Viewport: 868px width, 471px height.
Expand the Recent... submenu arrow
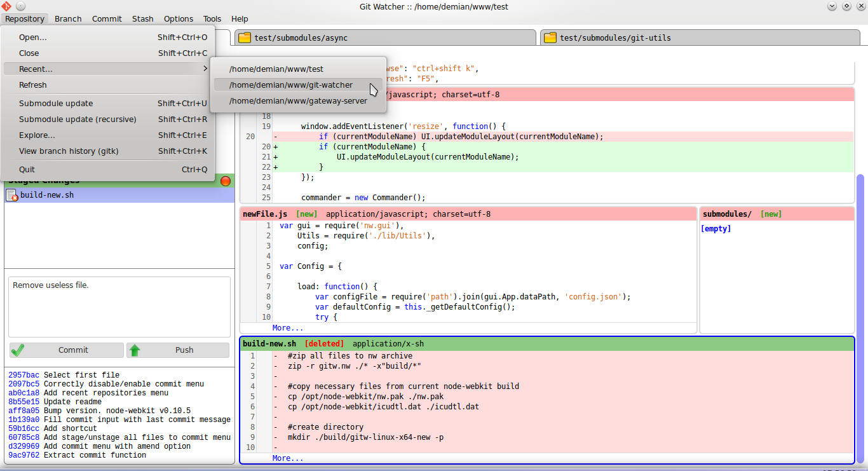205,69
